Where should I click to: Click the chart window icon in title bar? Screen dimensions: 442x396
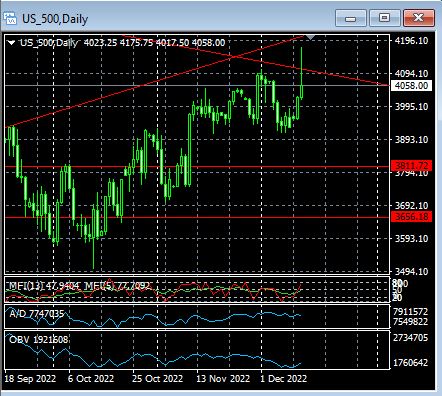coord(10,18)
